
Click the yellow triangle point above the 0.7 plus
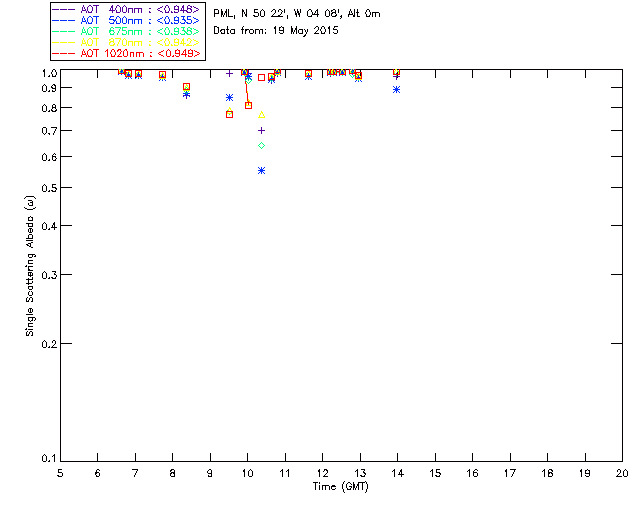pyautogui.click(x=262, y=115)
